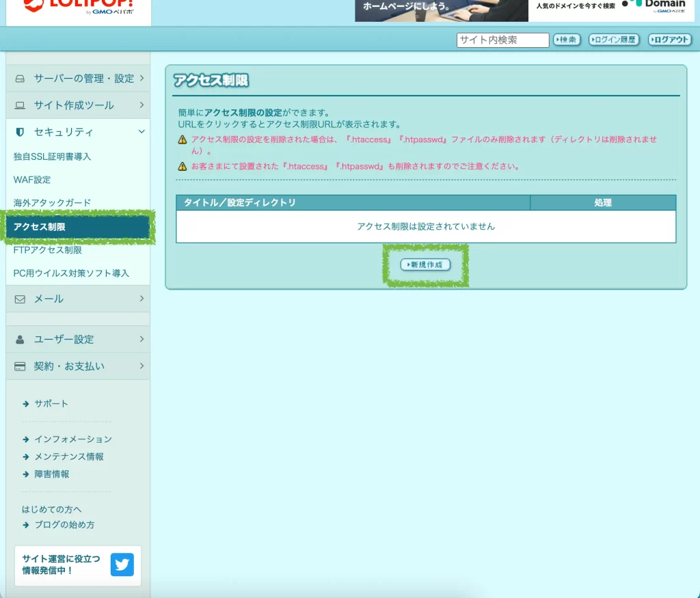Click the 新規作成 button
Screen dimensions: 700x598
click(425, 264)
